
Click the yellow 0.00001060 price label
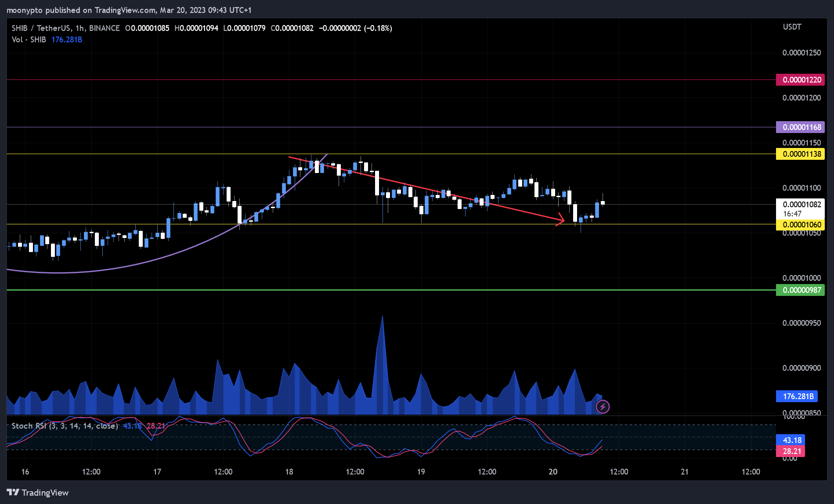click(801, 225)
